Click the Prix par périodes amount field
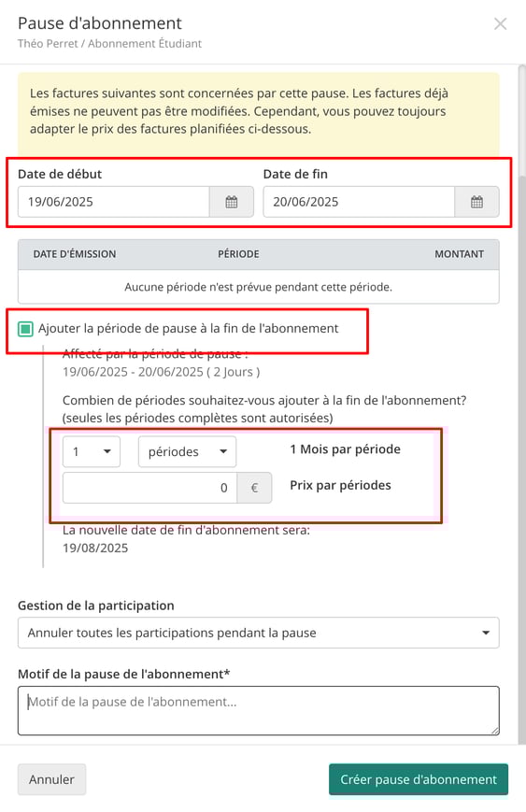The width and height of the screenshot is (526, 812). pyautogui.click(x=150, y=488)
